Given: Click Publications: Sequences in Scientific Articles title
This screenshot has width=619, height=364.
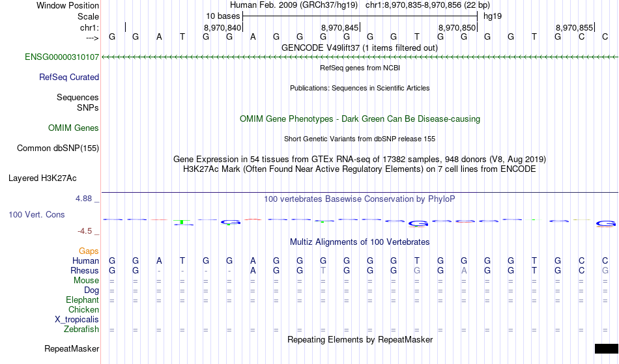Looking at the screenshot, I should pyautogui.click(x=360, y=88).
